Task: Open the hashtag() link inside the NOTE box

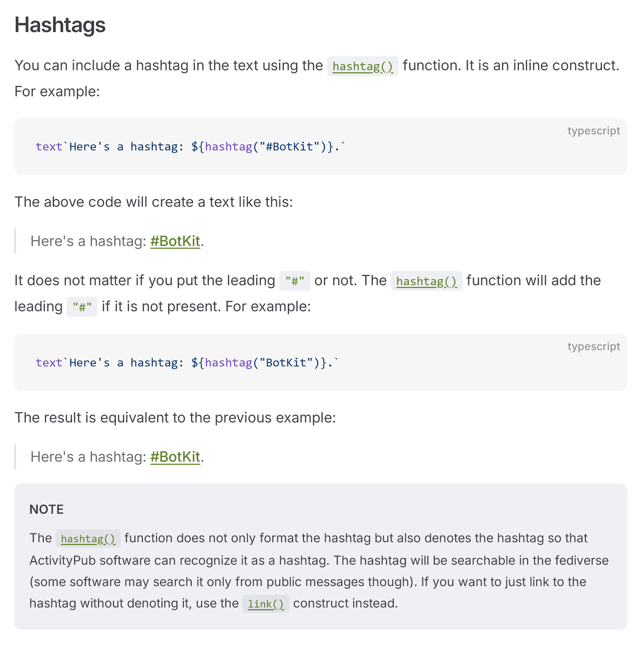Action: click(x=88, y=539)
